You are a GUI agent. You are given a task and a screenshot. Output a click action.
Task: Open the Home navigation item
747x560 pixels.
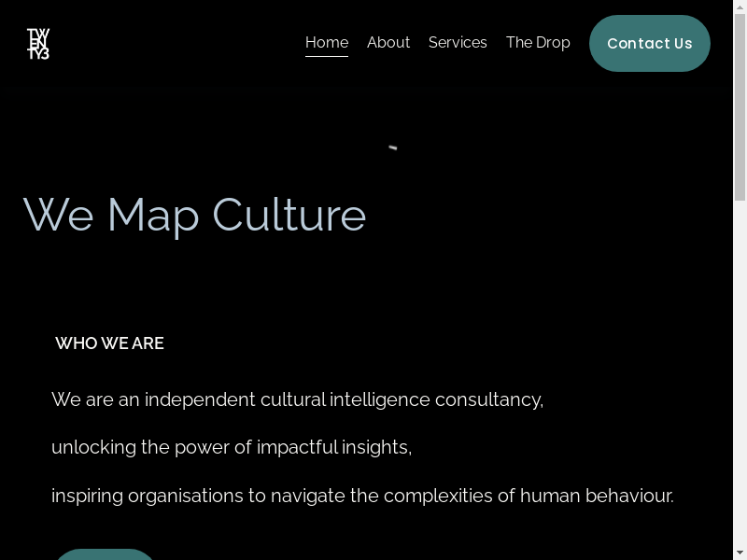coord(327,43)
